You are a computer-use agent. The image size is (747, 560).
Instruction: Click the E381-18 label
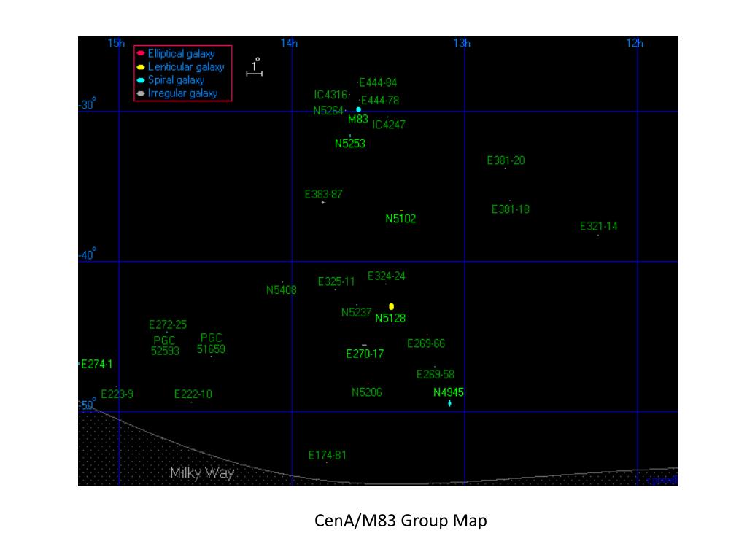click(x=510, y=209)
